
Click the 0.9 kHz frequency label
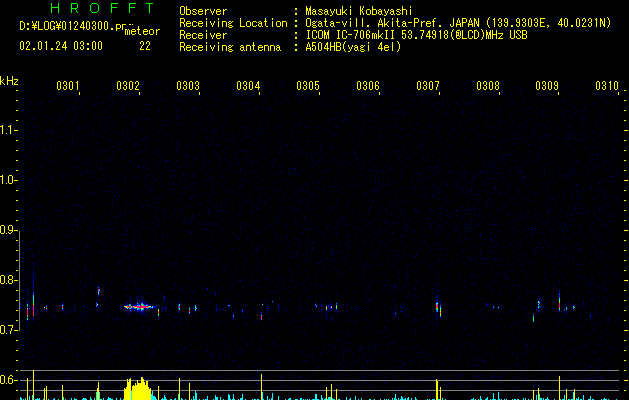8,230
